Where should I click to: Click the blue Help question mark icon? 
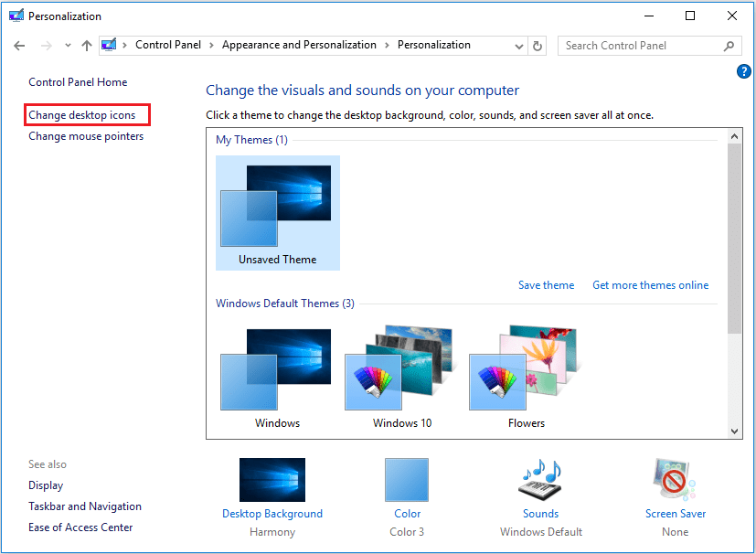743,71
